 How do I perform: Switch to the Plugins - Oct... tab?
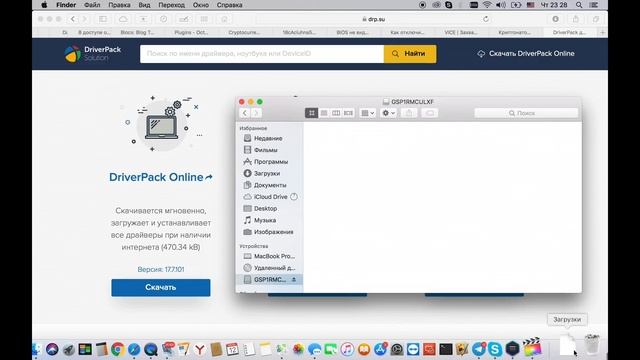[191, 32]
